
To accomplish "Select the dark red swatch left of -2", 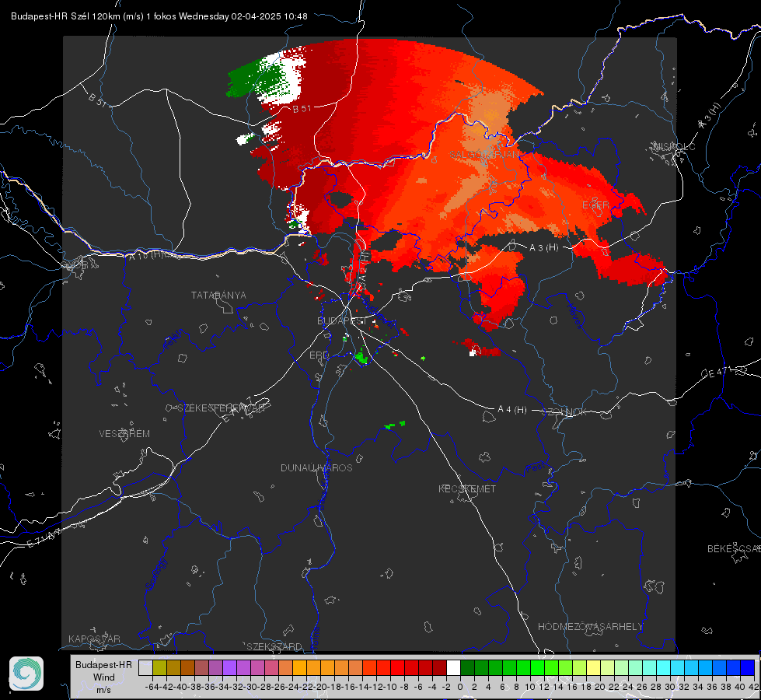I will pos(439,667).
